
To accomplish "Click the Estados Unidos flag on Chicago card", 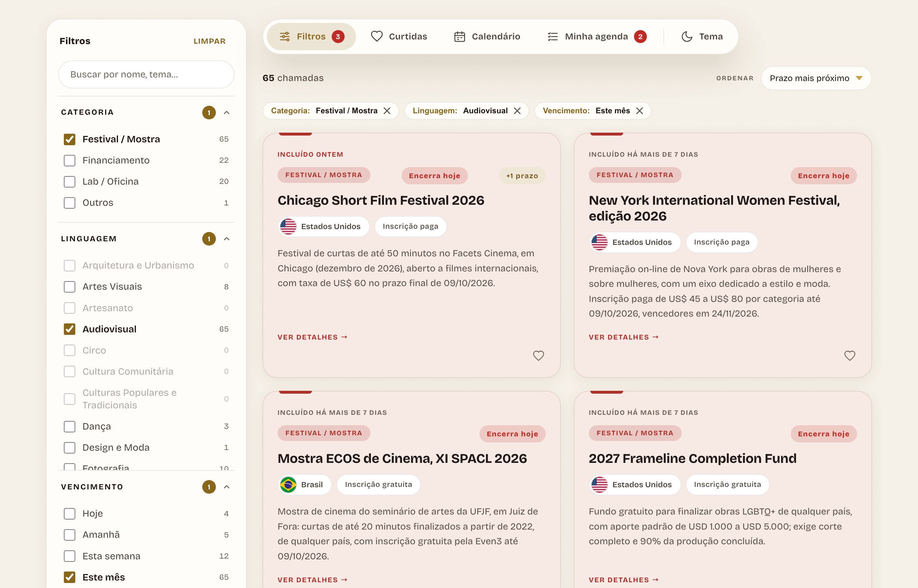I will [x=288, y=227].
